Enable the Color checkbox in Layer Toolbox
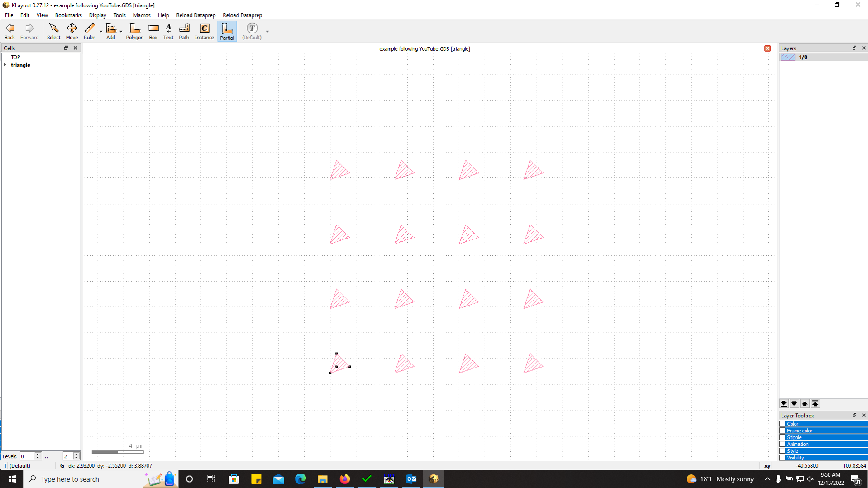 (782, 424)
